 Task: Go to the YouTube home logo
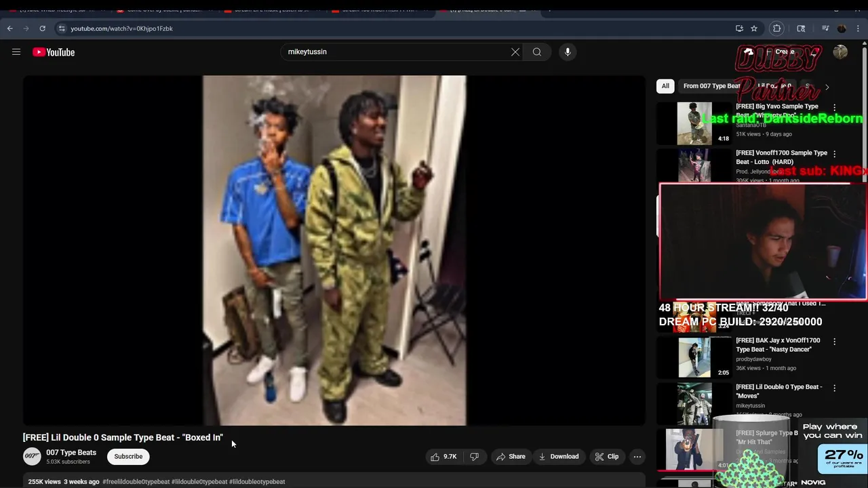54,52
